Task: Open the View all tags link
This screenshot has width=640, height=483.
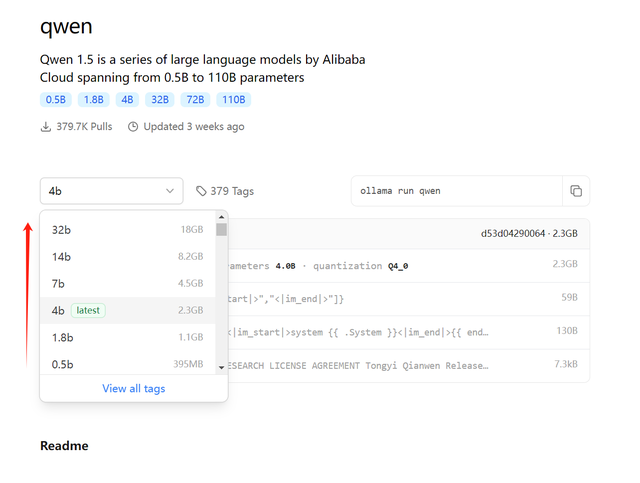Action: (133, 388)
